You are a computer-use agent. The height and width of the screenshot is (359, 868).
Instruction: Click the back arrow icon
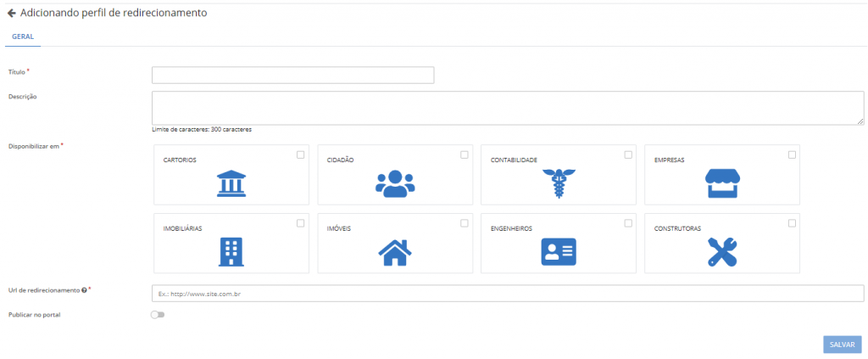pos(12,14)
